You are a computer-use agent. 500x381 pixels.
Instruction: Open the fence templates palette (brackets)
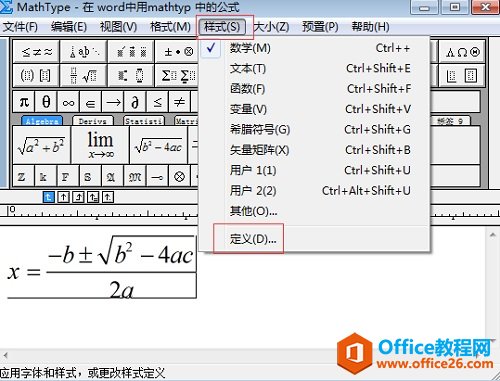coord(36,75)
